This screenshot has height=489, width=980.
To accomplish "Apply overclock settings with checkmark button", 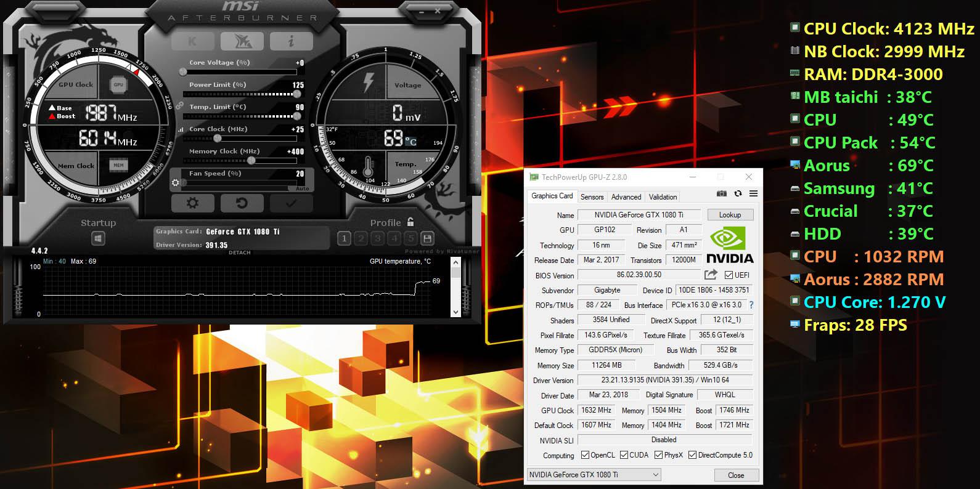I will click(291, 203).
